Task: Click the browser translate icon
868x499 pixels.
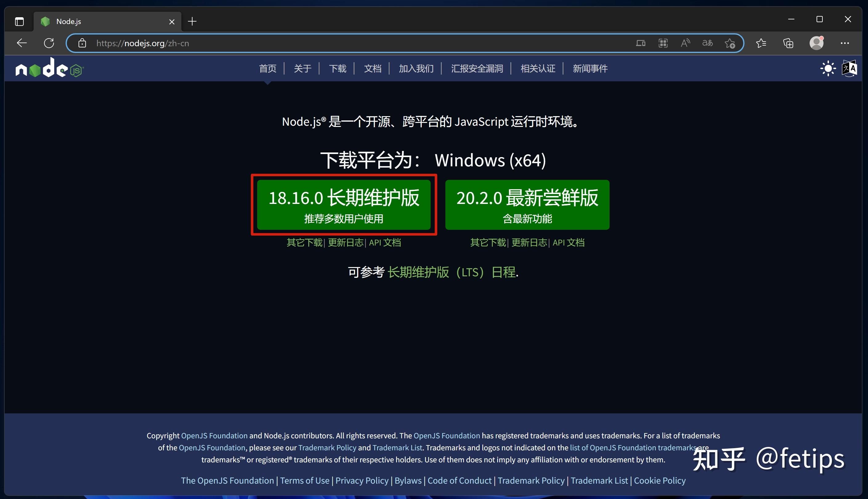Action: point(707,43)
